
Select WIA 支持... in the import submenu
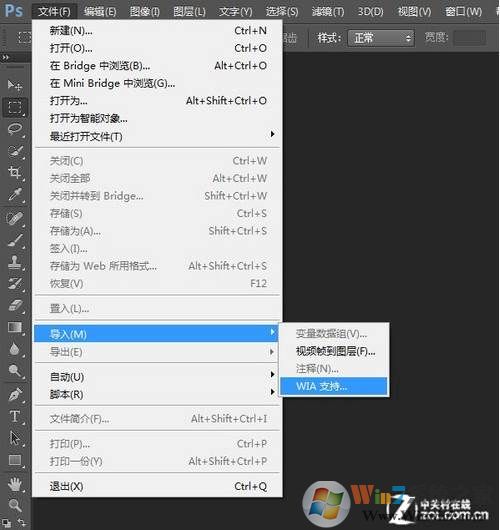[334, 386]
